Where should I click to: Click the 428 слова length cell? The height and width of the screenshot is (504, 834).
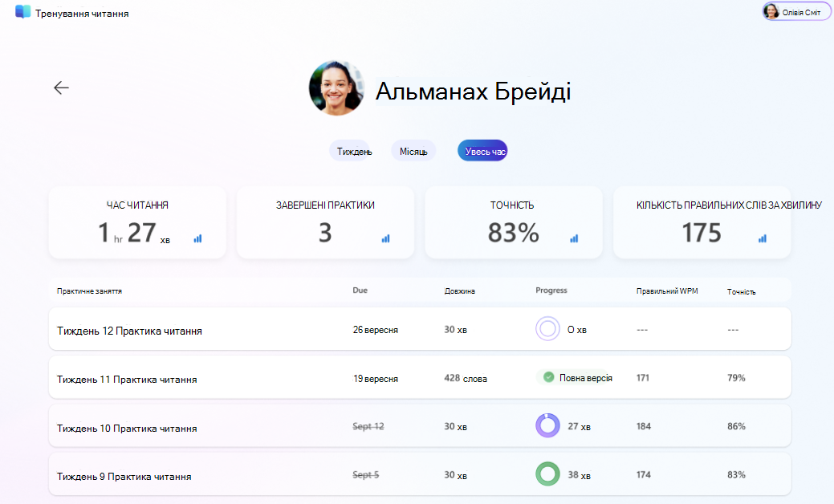coord(466,379)
